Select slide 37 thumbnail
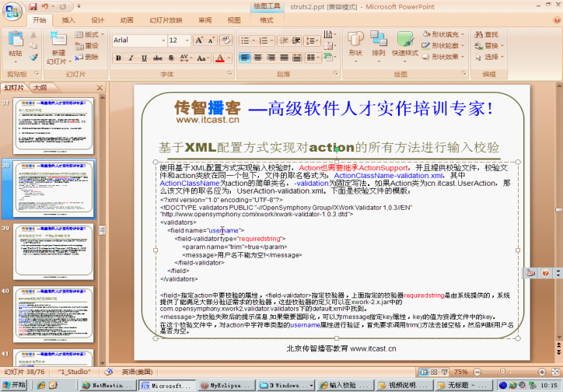The width and height of the screenshot is (563, 392). 53,126
